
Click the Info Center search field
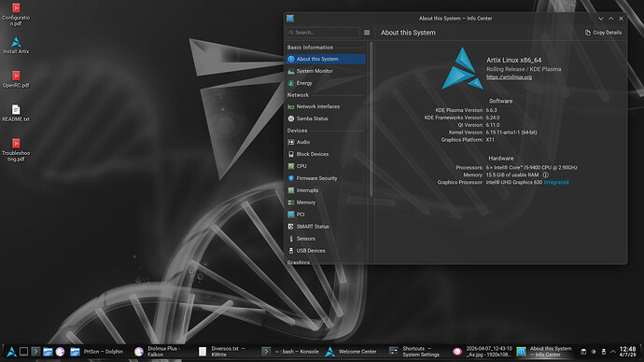pyautogui.click(x=323, y=33)
